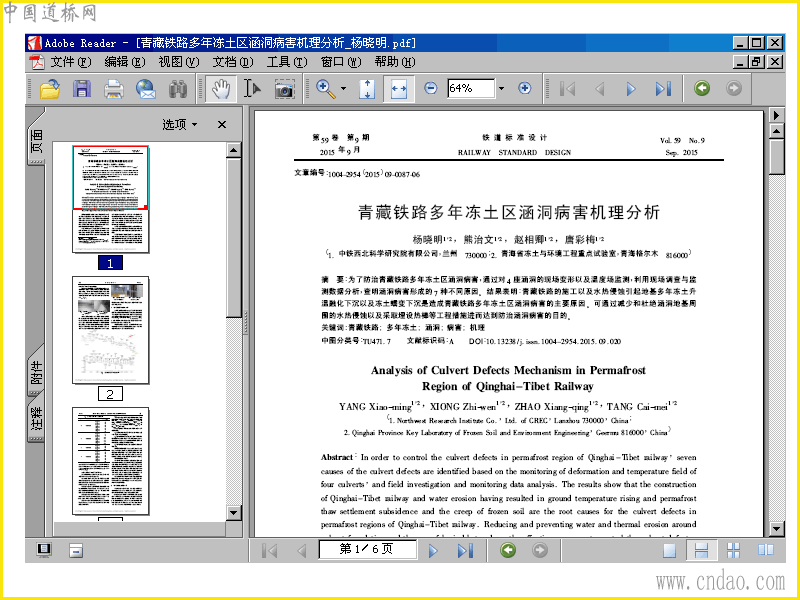Image resolution: width=800 pixels, height=600 pixels.
Task: Select page 2 thumbnail
Action: [111, 330]
